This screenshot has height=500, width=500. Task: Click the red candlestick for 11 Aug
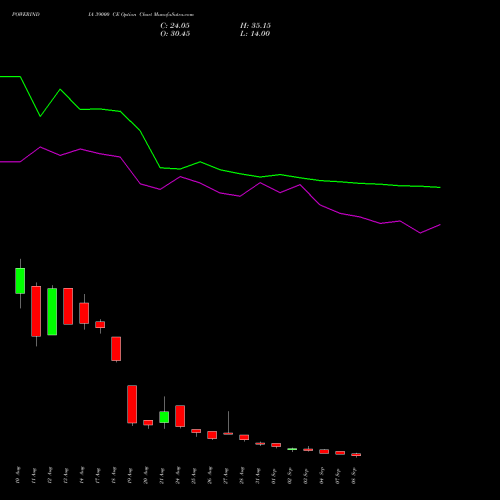[36, 311]
